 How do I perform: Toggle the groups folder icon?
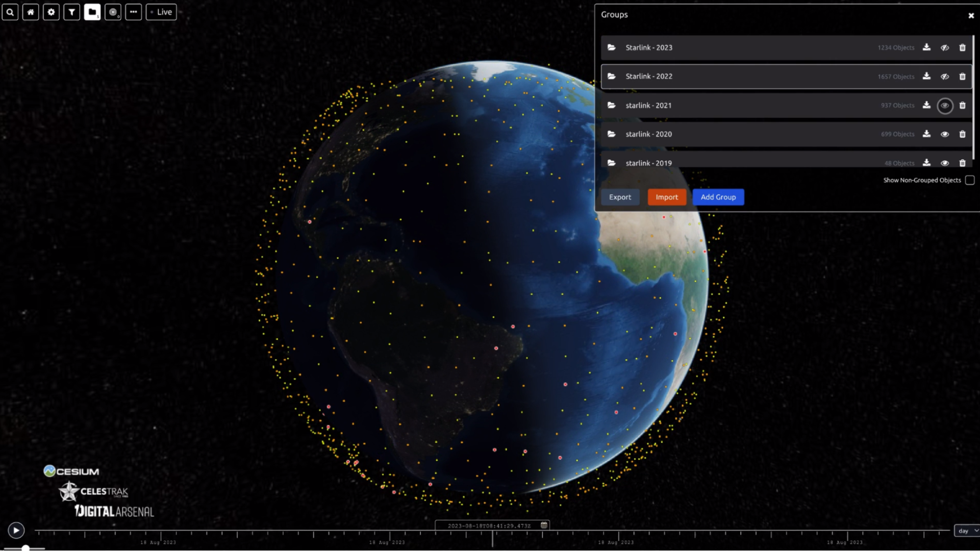click(x=92, y=12)
